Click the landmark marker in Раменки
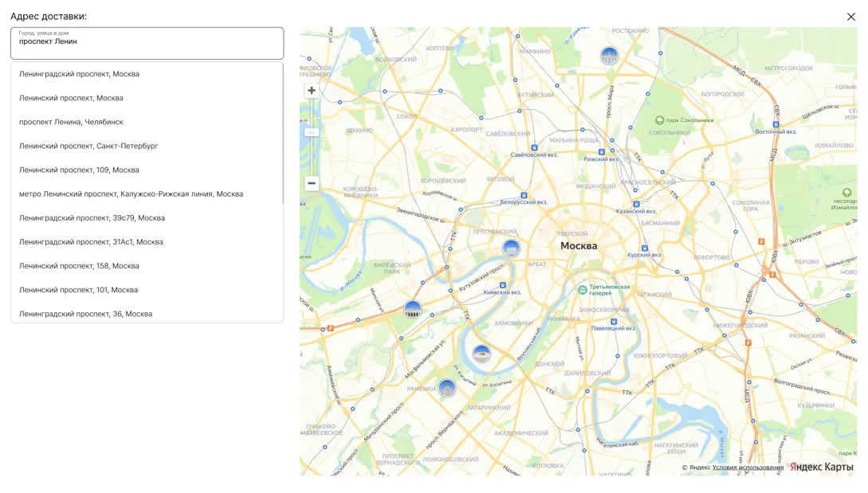This screenshot has height=493, width=868. tap(447, 388)
